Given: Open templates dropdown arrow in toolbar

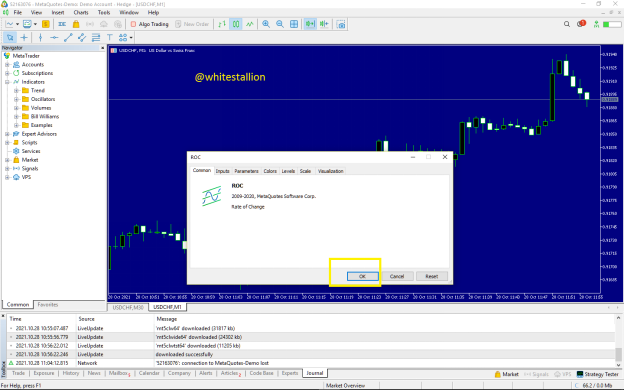Looking at the screenshot, I should tap(35, 24).
